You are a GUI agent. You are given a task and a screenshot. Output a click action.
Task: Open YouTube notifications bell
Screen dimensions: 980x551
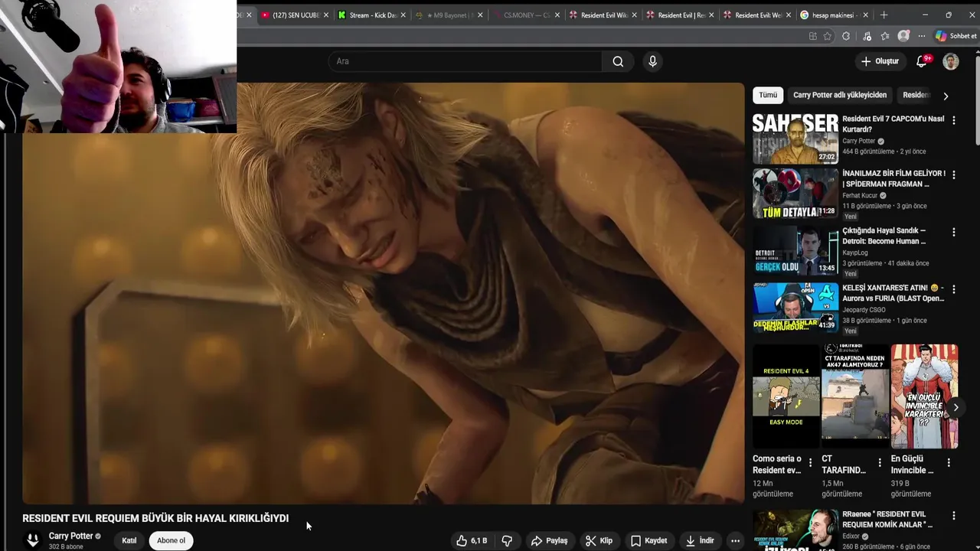pos(922,61)
